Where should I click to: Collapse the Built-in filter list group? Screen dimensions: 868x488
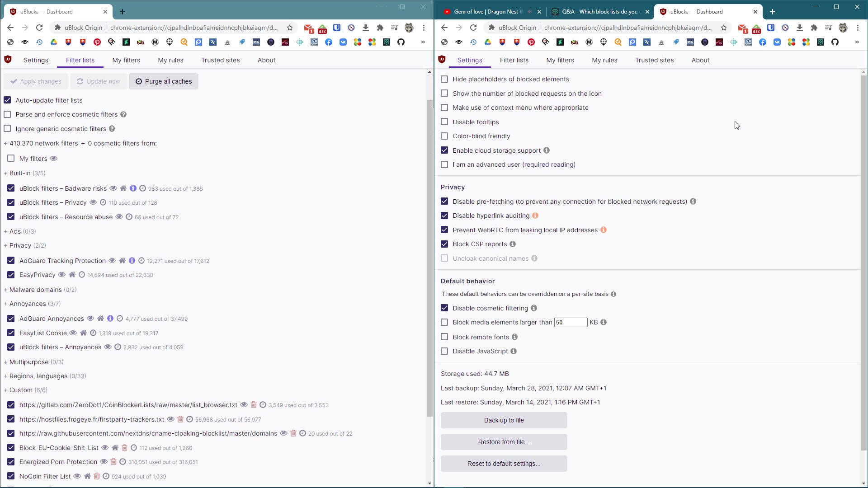[x=24, y=173]
